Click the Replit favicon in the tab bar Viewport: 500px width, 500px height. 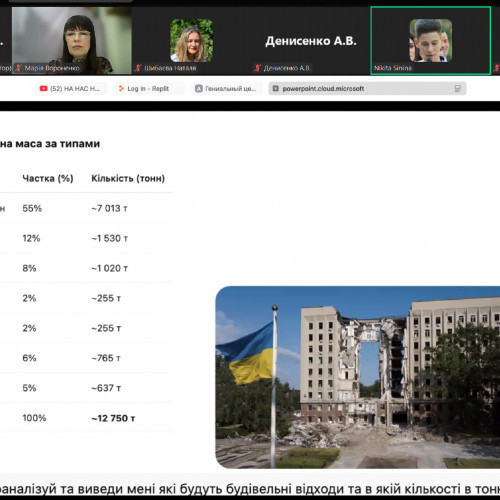click(x=121, y=89)
